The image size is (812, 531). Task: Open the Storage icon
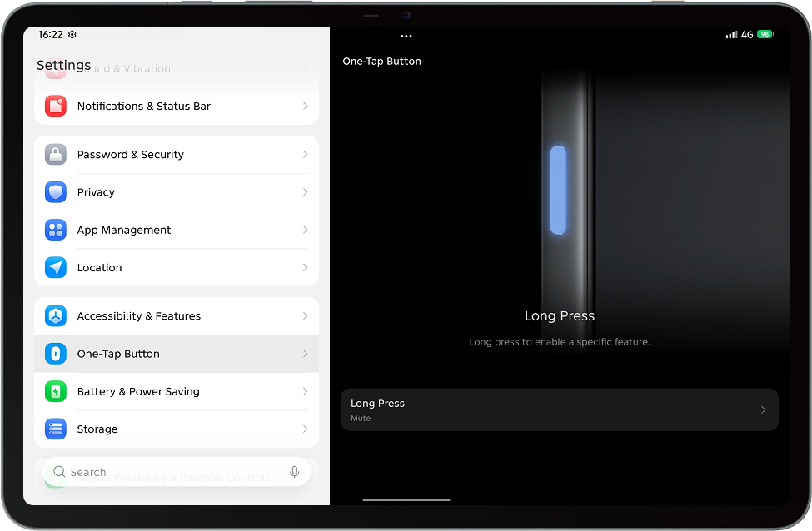pos(56,429)
